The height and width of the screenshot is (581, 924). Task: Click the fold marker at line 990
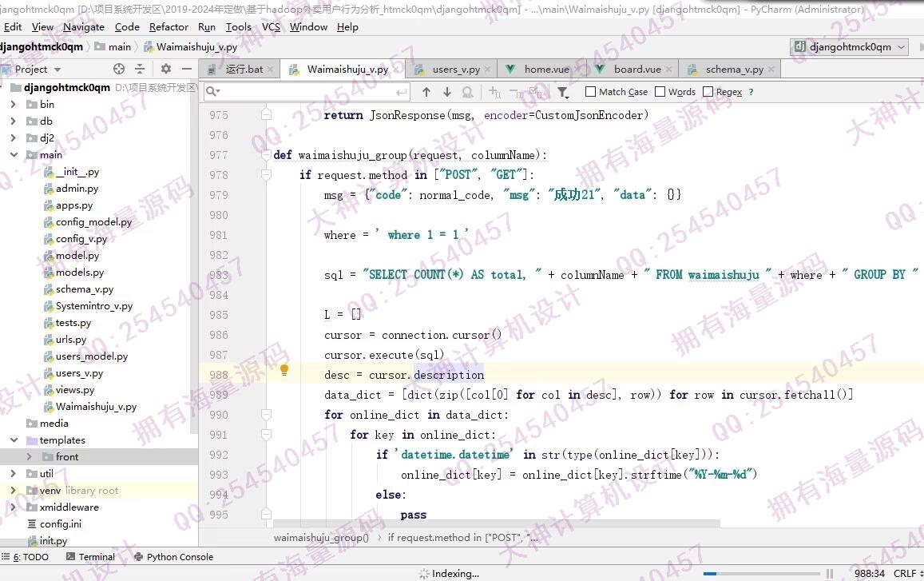point(267,415)
